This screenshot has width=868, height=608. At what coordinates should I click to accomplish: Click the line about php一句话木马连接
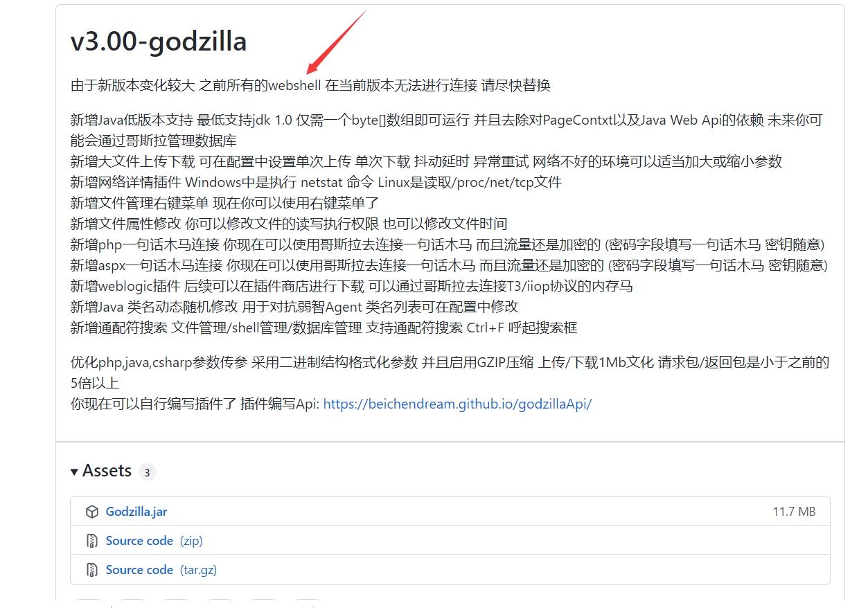coord(448,244)
